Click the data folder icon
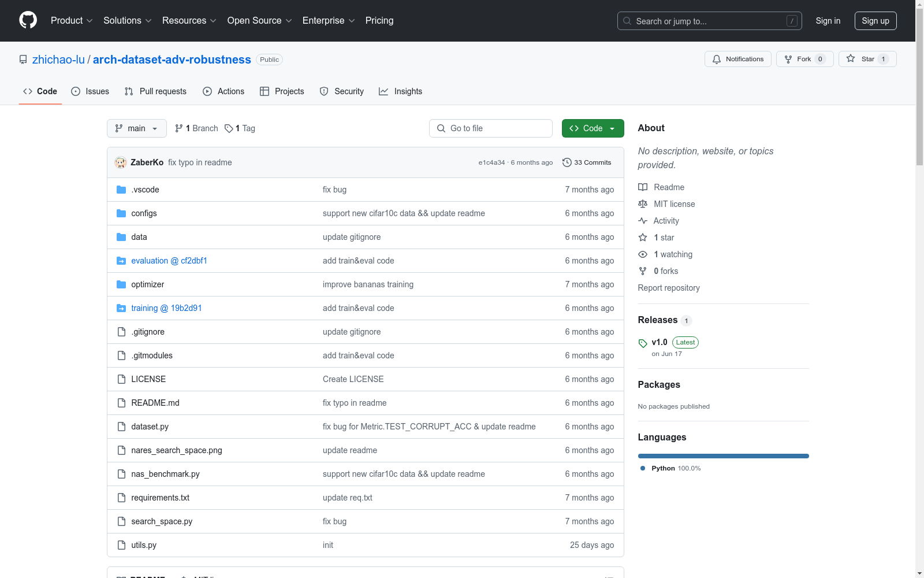This screenshot has height=578, width=924. (x=121, y=237)
